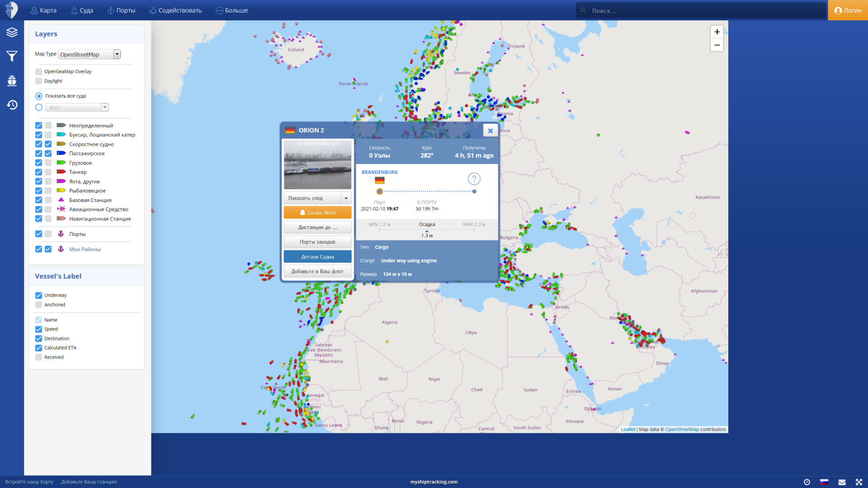Click the history/clock icon in sidebar
Screen dimensions: 868x488
tap(12, 105)
